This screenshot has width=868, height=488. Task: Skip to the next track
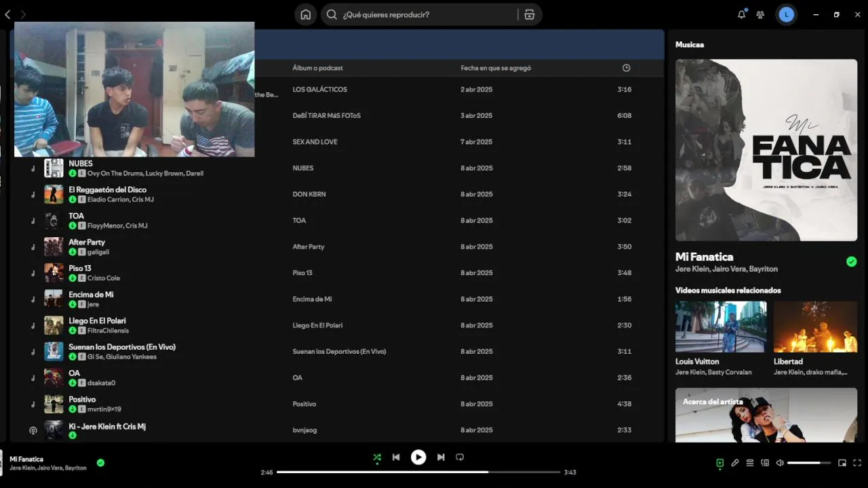[x=441, y=457]
